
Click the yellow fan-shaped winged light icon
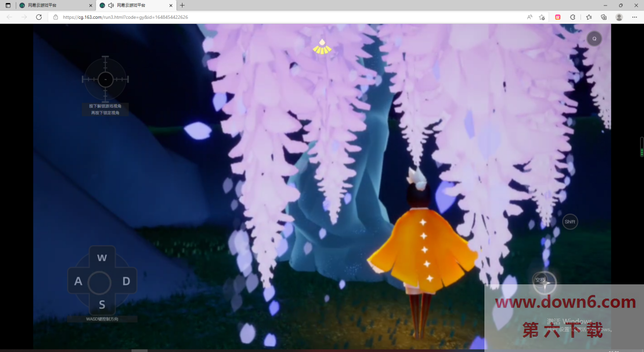(322, 47)
